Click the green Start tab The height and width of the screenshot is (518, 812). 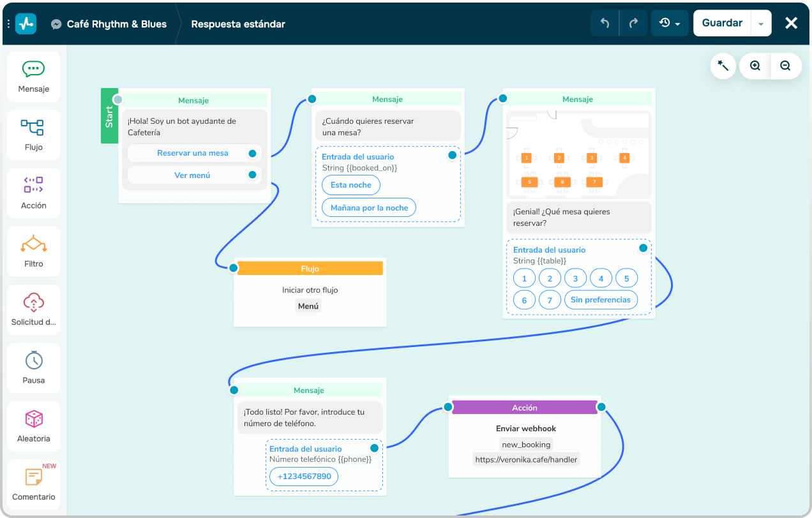click(109, 116)
